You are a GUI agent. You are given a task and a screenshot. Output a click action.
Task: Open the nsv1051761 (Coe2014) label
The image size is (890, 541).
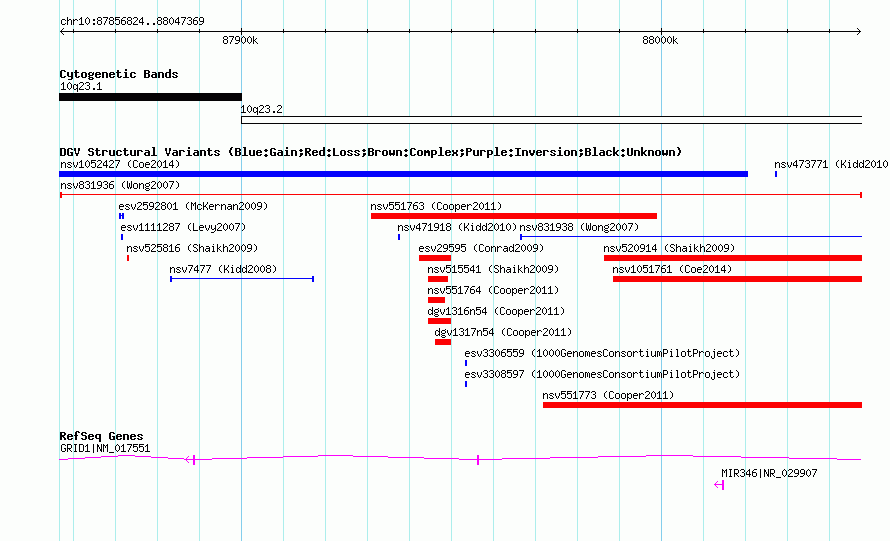point(672,269)
